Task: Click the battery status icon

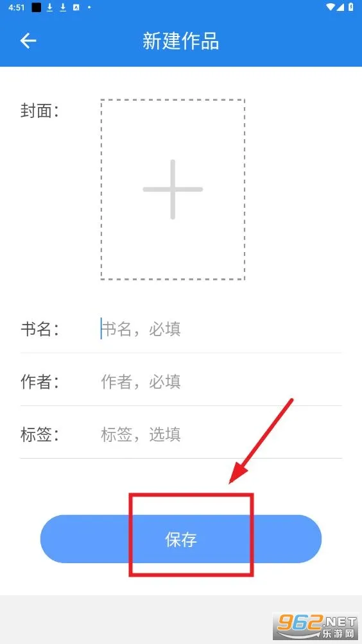Action: click(350, 7)
